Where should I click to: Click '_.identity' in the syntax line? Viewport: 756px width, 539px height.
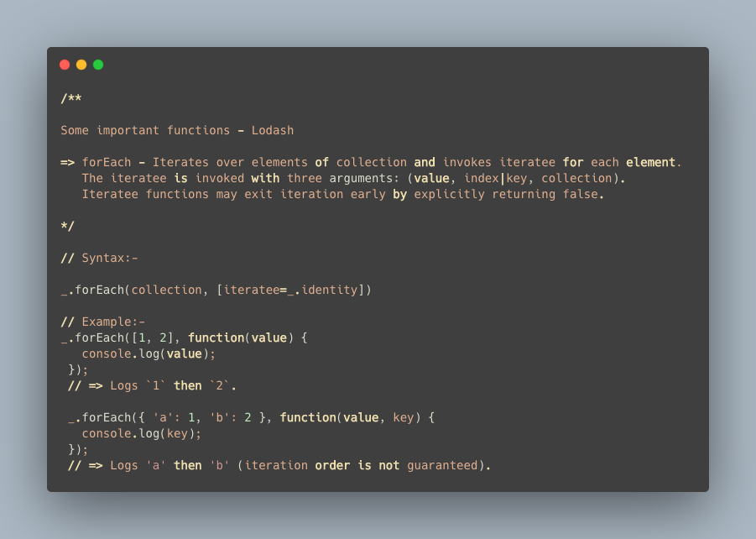point(322,290)
